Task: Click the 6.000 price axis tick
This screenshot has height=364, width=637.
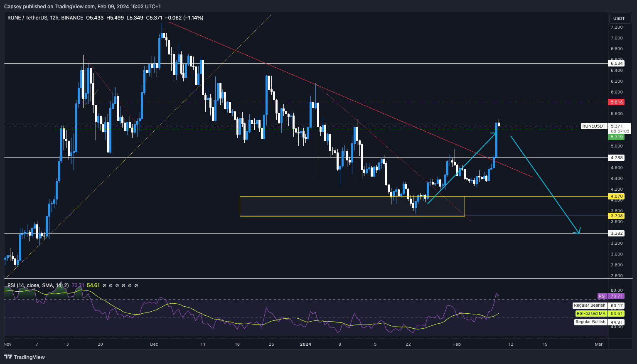Action: point(617,92)
